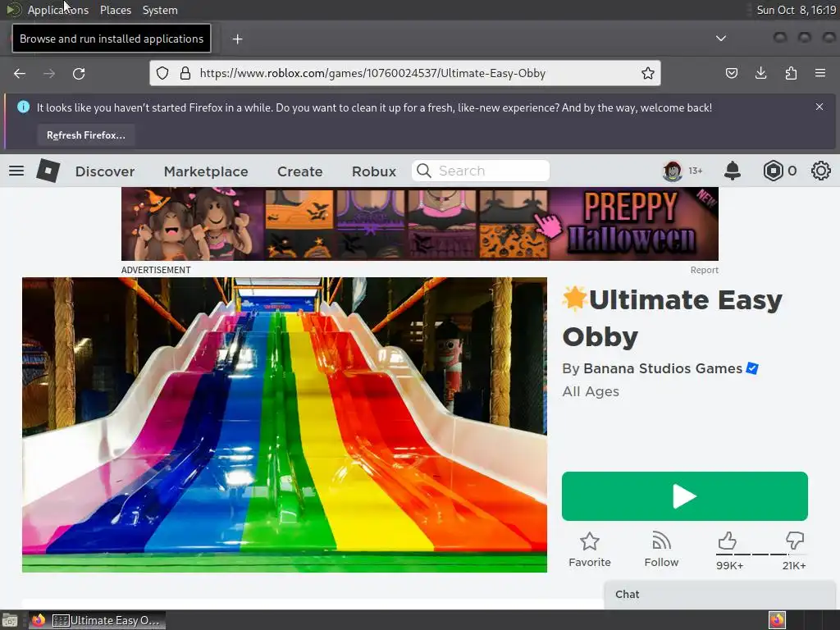The height and width of the screenshot is (630, 840).
Task: Open the Firefox downloads icon
Action: (x=760, y=73)
